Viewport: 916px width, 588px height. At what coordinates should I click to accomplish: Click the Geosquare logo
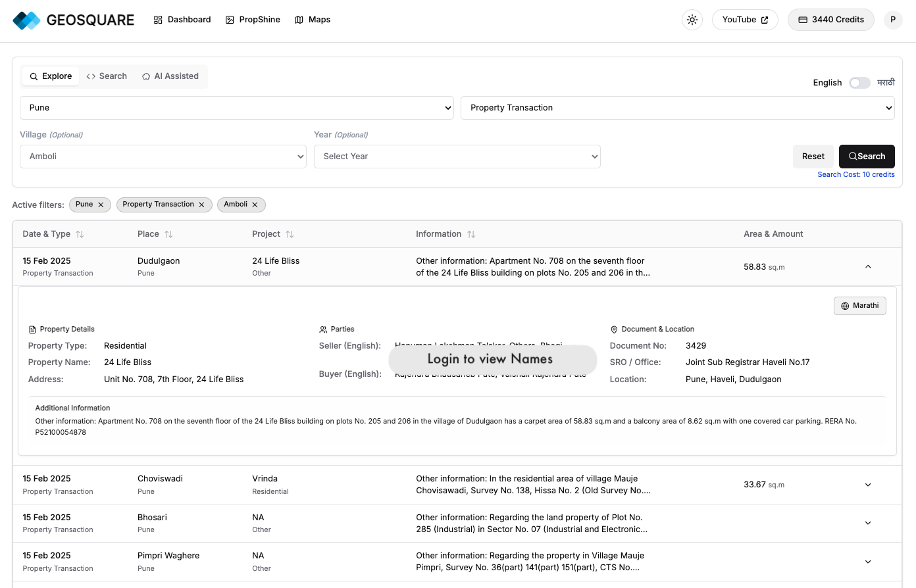[73, 20]
